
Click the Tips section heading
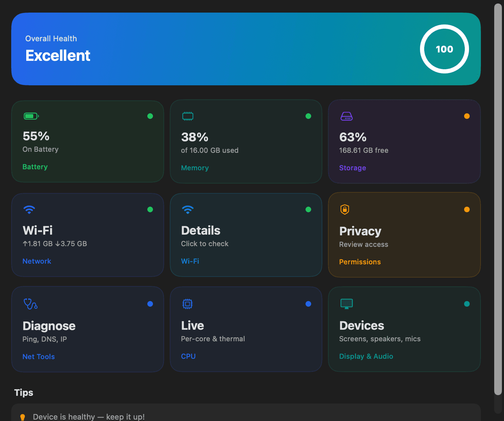(x=24, y=393)
